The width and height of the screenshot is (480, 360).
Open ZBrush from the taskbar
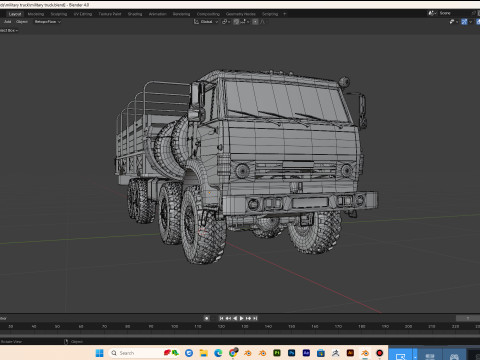pyautogui.click(x=336, y=353)
